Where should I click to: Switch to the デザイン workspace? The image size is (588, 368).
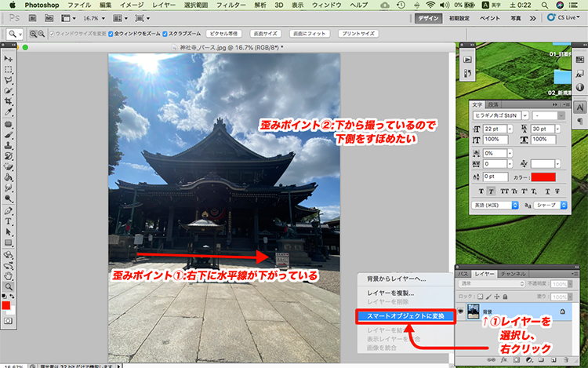click(428, 18)
